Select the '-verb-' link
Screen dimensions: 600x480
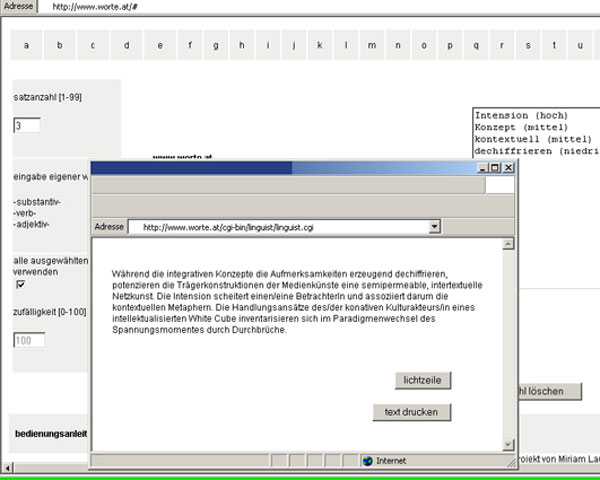[x=26, y=213]
